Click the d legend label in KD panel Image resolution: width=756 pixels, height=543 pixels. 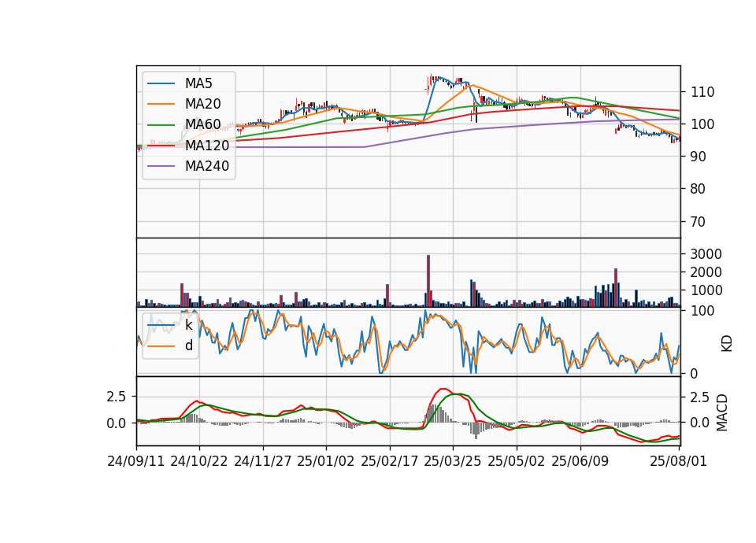click(189, 345)
